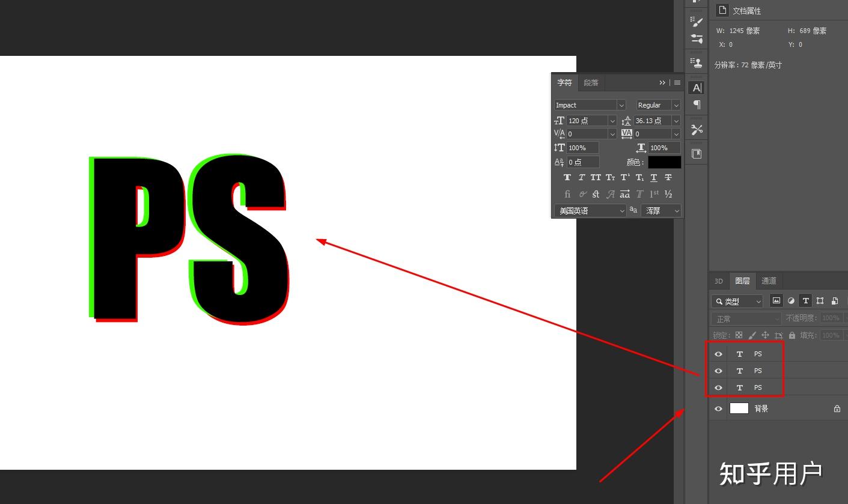Click the ordinals 1st icon

[x=654, y=193]
